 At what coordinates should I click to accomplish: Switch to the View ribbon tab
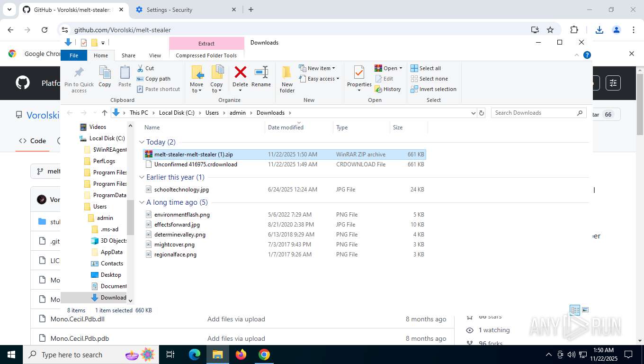tap(155, 55)
